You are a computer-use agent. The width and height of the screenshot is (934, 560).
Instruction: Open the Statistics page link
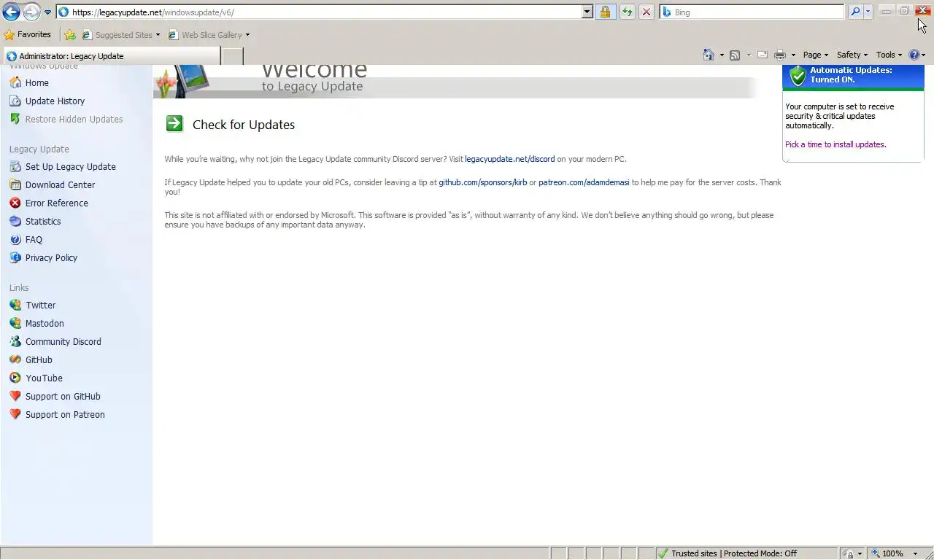[x=43, y=221]
